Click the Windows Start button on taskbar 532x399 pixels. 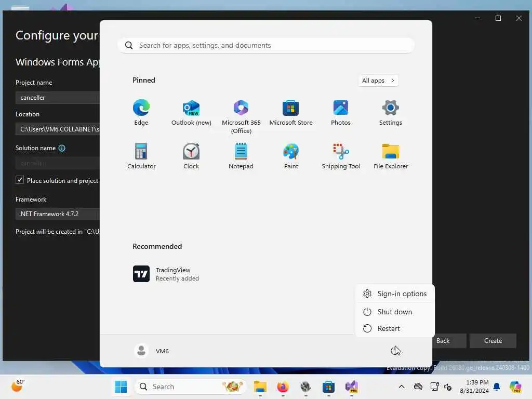click(x=121, y=387)
